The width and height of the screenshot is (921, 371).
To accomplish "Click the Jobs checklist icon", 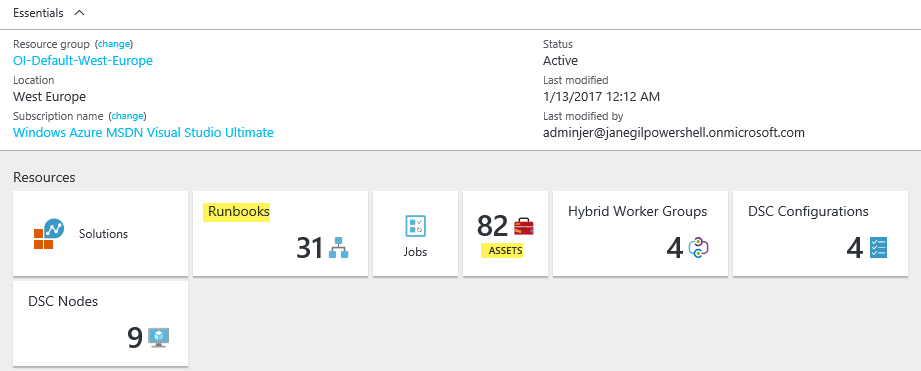I will [415, 226].
